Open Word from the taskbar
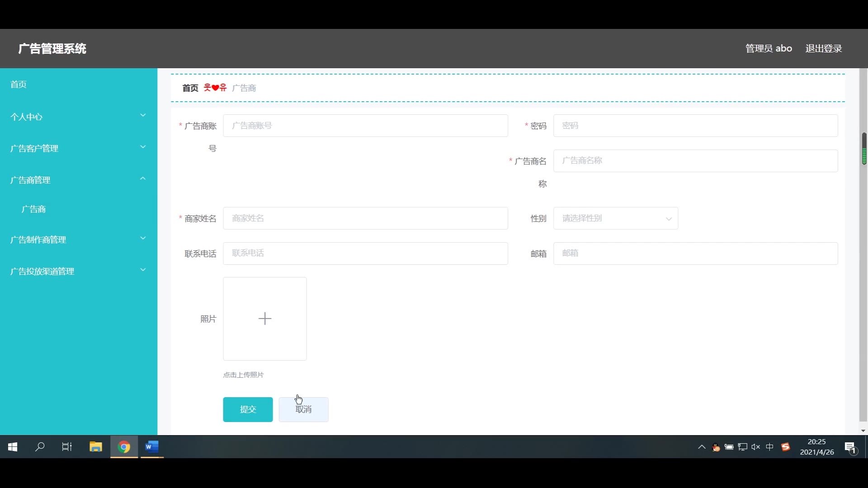 (152, 447)
